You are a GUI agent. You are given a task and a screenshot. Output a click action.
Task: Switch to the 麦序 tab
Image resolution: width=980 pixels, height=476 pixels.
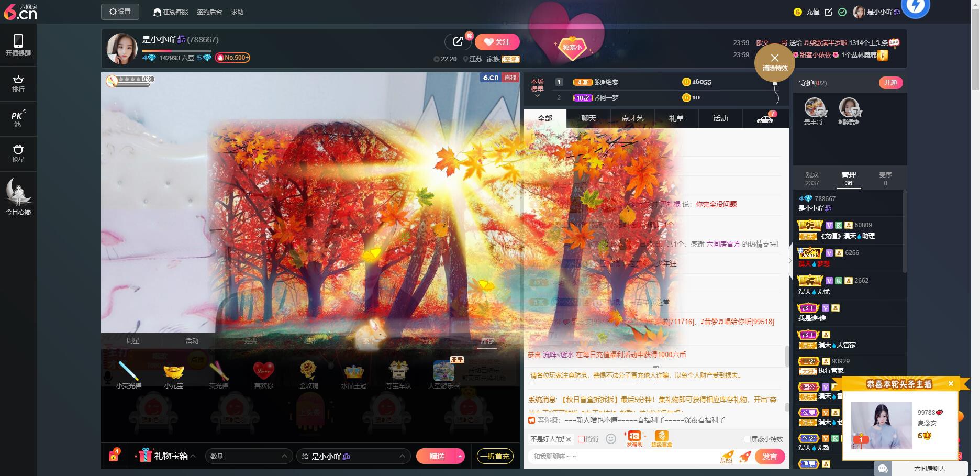[885, 179]
